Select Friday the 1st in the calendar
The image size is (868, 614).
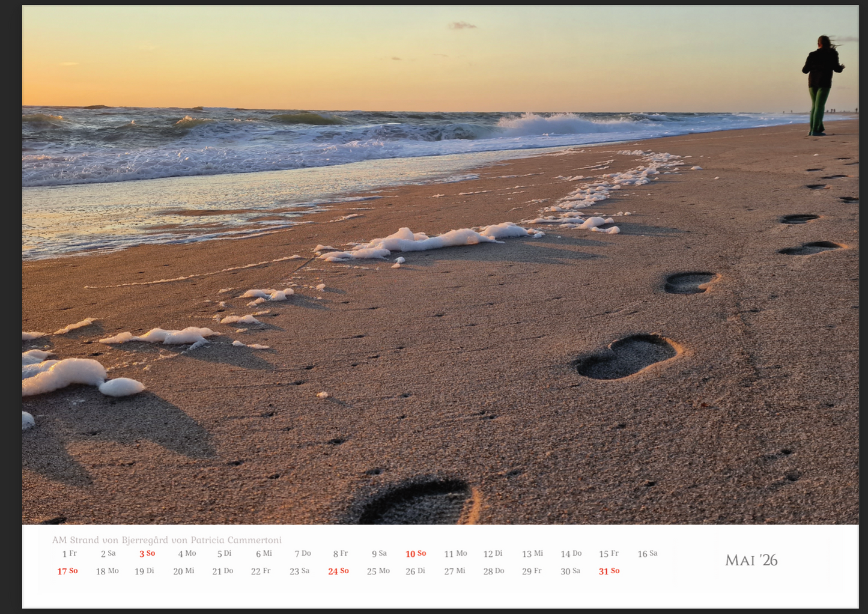point(69,554)
